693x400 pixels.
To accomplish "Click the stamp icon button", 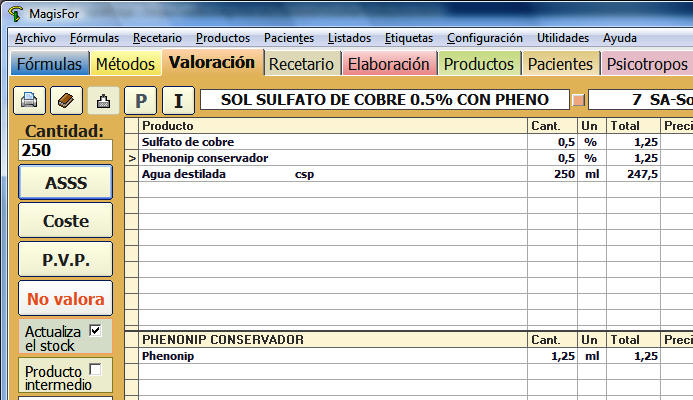I will tap(102, 101).
